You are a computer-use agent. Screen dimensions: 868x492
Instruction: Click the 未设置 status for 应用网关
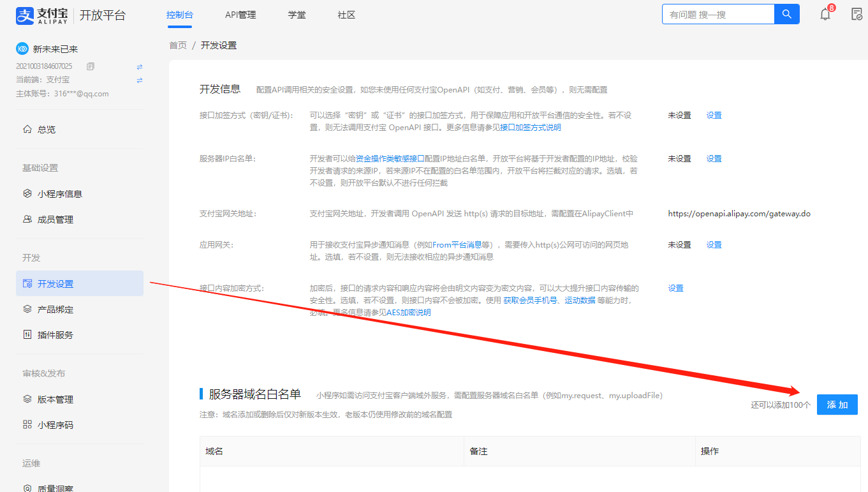[x=680, y=245]
